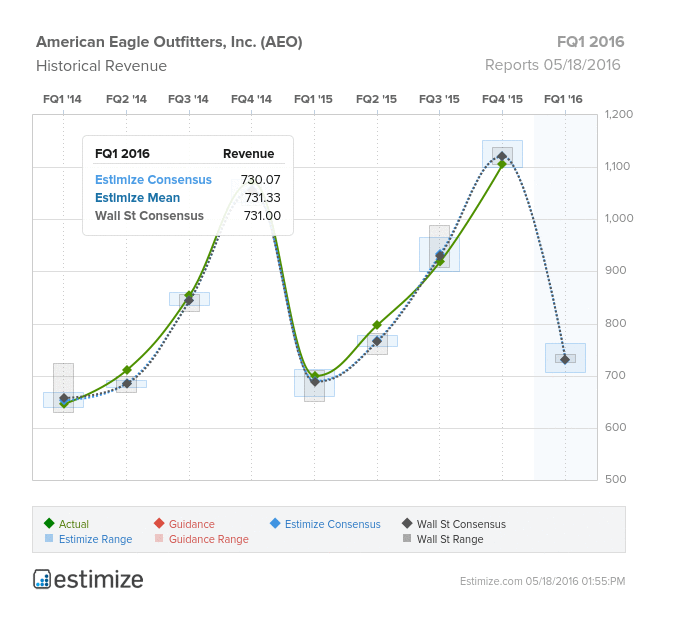The image size is (675, 620).
Task: Click the Guidance Range legend label
Action: click(209, 539)
